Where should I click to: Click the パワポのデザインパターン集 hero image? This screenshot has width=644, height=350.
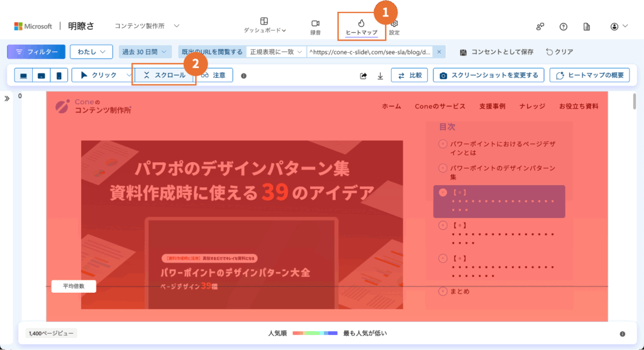pos(242,225)
